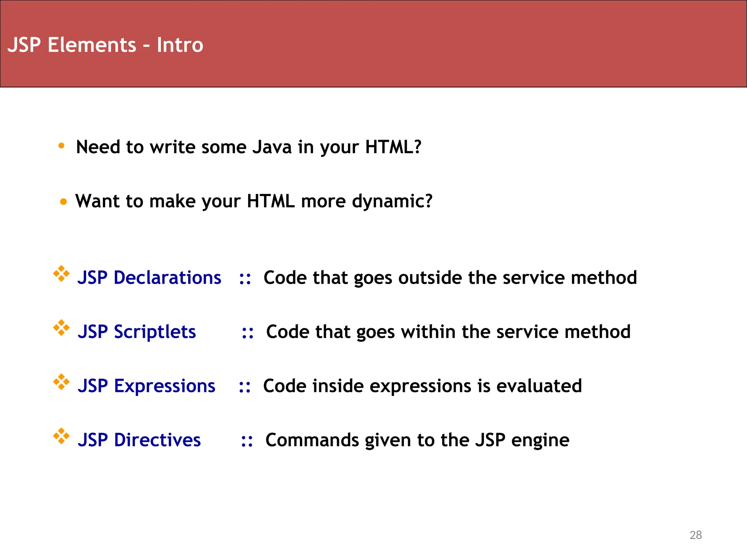The image size is (747, 560).
Task: Click the slide title 'JSP Elements - Intro'
Action: 105,45
